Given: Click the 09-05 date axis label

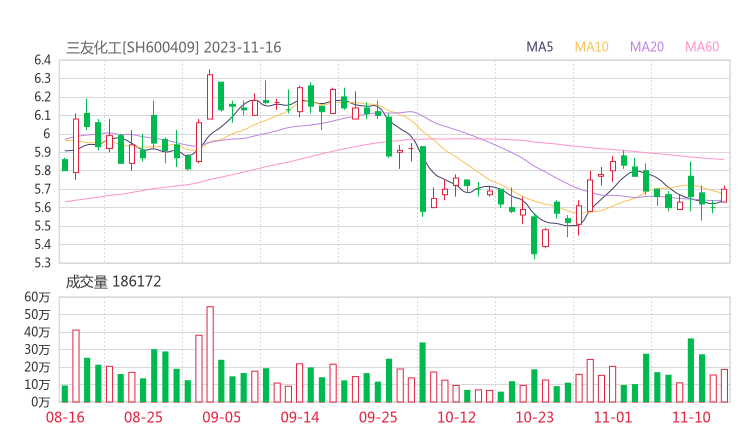Looking at the screenshot, I should click(x=222, y=417).
